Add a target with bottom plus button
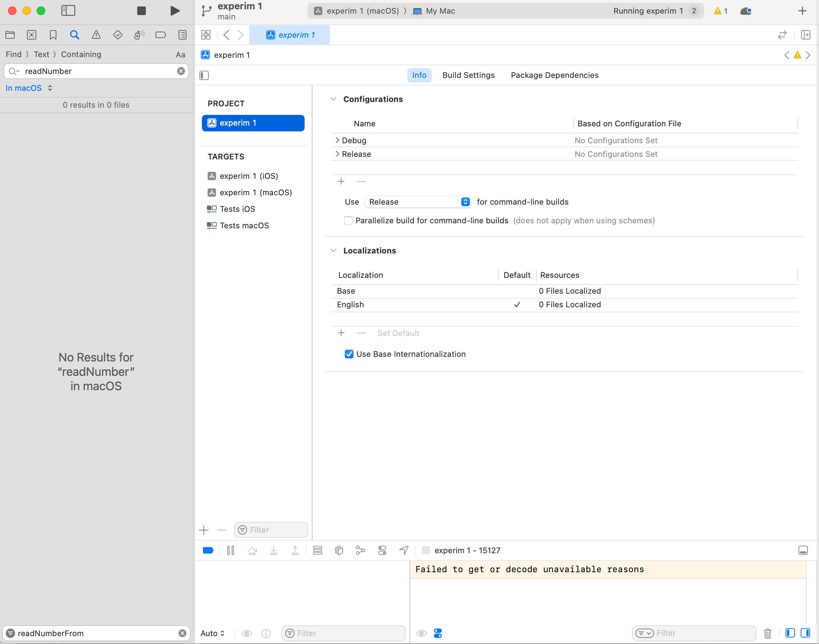The height and width of the screenshot is (644, 819). tap(204, 530)
